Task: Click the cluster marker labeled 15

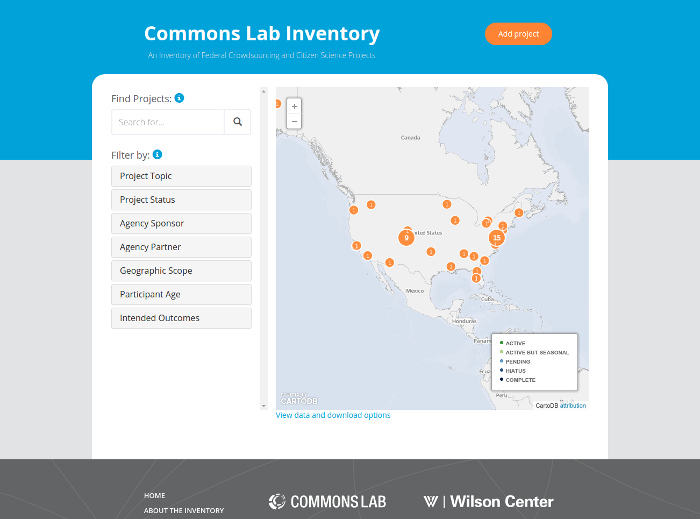Action: 497,237
